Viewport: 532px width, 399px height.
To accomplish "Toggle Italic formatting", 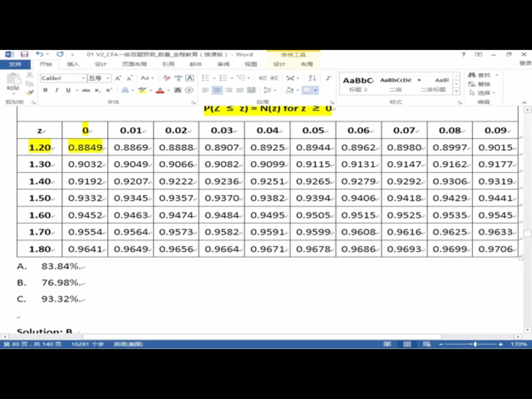I will [x=57, y=90].
